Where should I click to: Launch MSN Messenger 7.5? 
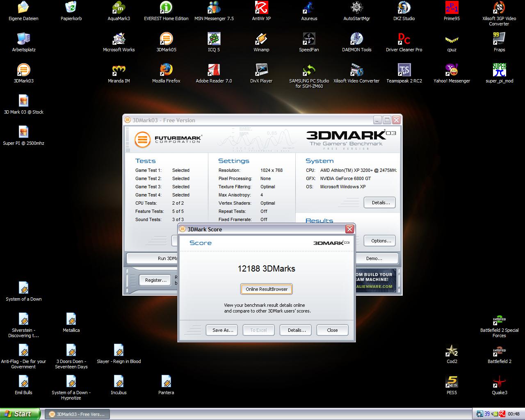(214, 11)
